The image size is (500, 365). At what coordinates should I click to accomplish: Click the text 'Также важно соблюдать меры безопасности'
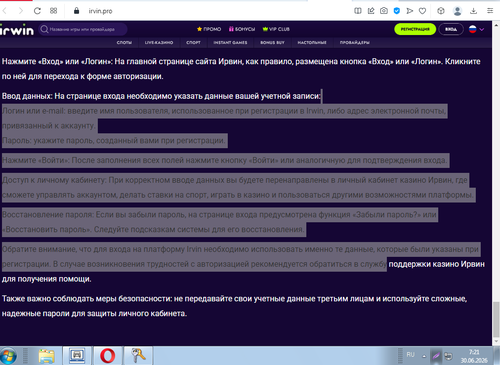click(x=86, y=298)
